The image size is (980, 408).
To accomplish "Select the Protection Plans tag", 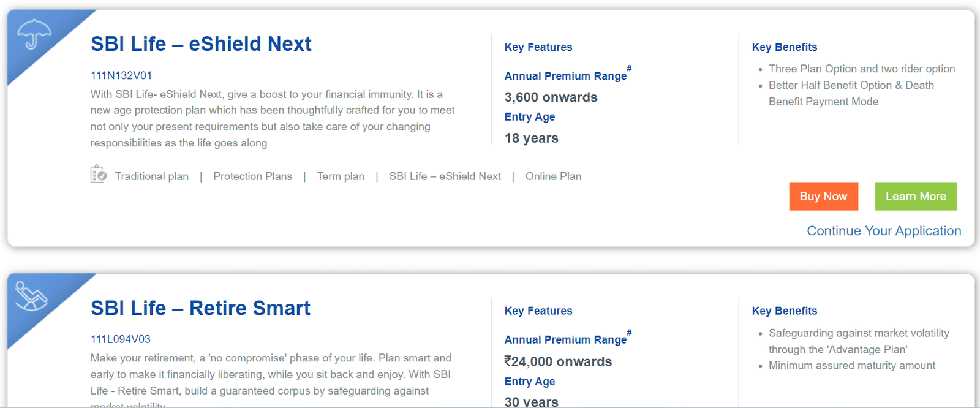I will click(x=253, y=176).
